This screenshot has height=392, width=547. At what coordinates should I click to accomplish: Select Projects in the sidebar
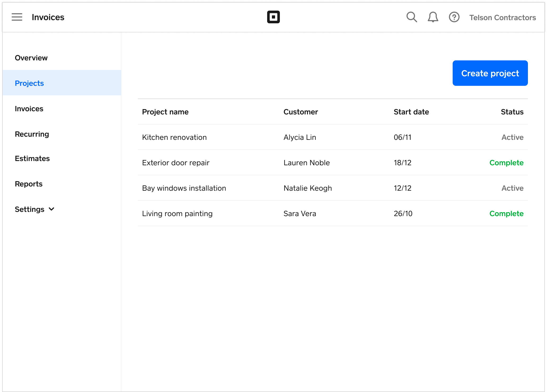pyautogui.click(x=29, y=83)
